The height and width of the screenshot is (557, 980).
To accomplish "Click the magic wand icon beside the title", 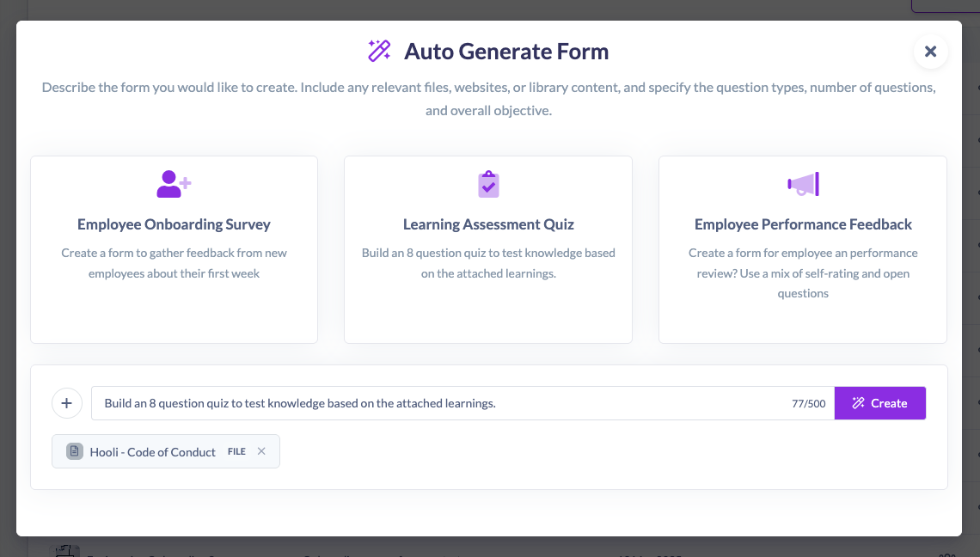I will (379, 51).
